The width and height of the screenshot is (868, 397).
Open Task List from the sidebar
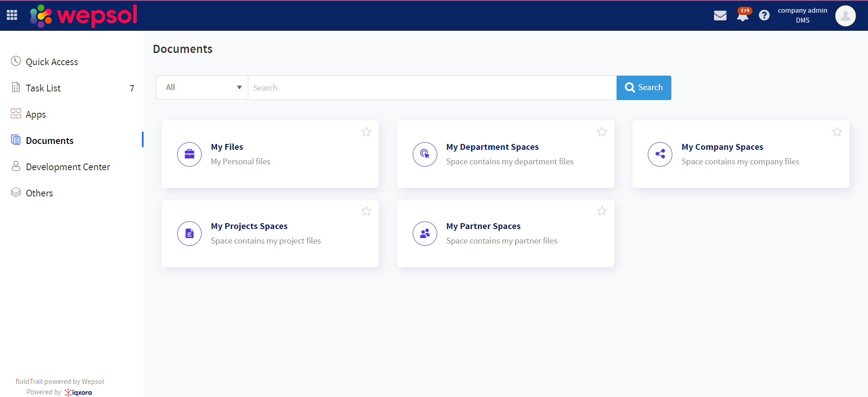pos(43,88)
